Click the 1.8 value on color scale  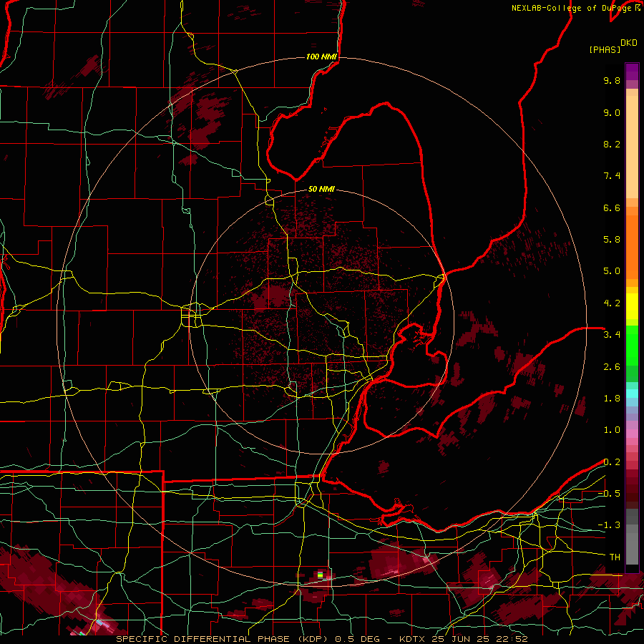coord(612,399)
